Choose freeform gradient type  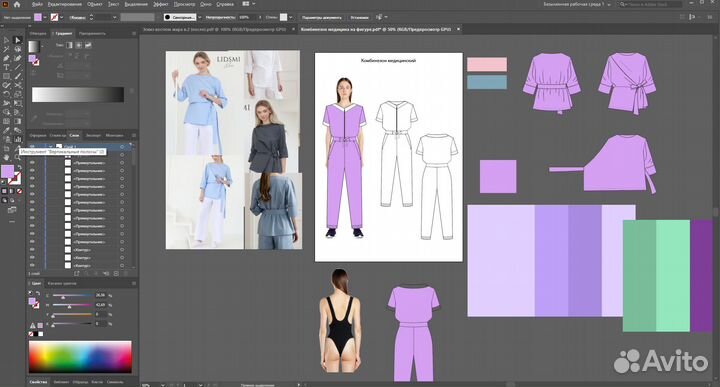pyautogui.click(x=88, y=45)
